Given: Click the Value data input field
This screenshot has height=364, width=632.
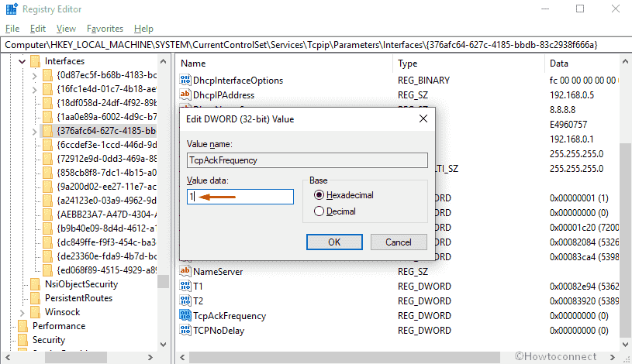Looking at the screenshot, I should pos(240,197).
